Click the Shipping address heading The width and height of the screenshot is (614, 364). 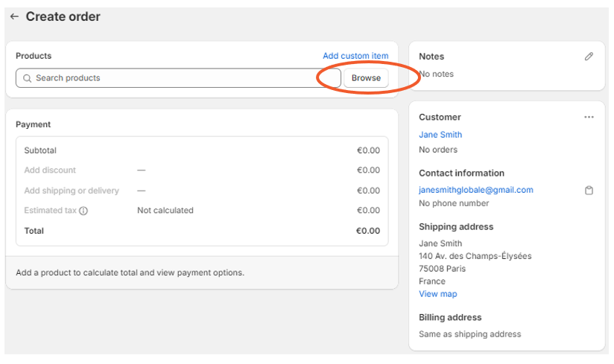[455, 227]
